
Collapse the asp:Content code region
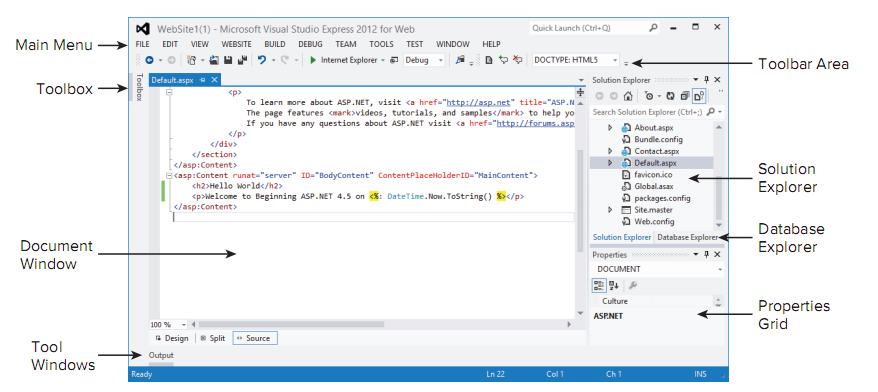point(170,175)
